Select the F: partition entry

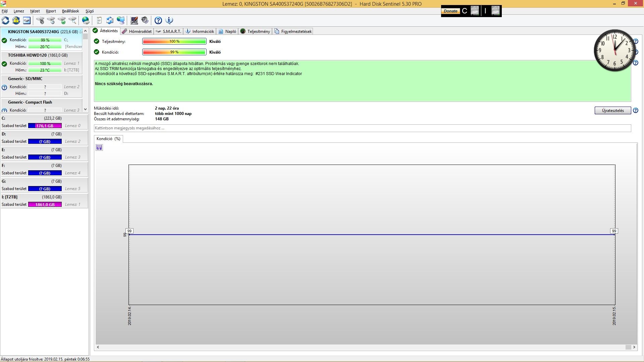44,169
